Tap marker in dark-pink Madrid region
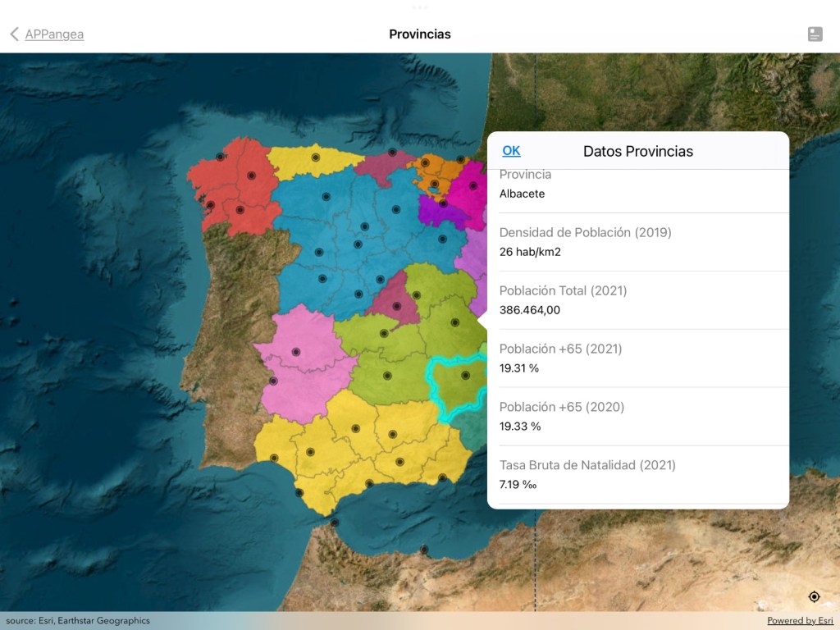 pos(398,306)
